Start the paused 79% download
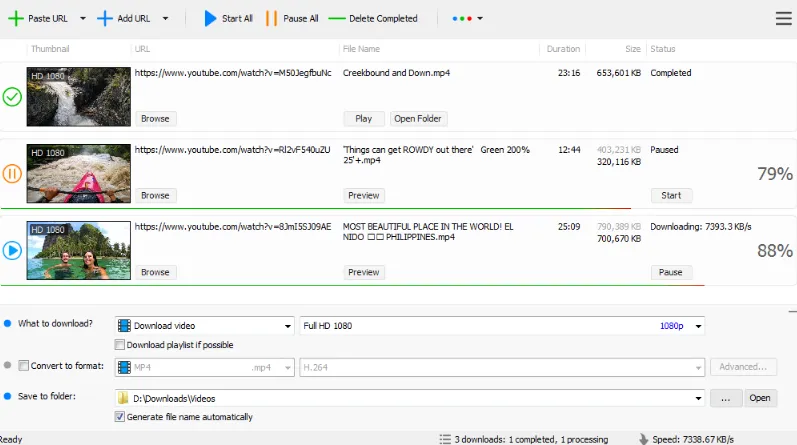 [x=671, y=195]
